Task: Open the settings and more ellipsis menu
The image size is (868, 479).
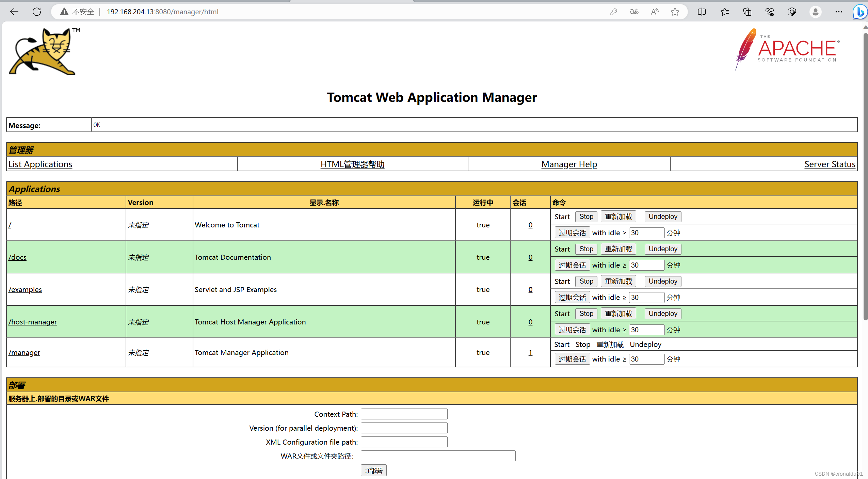Action: point(839,12)
